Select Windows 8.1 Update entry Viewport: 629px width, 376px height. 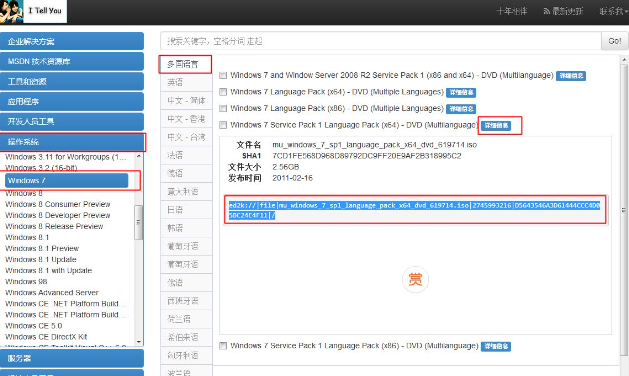click(x=41, y=260)
